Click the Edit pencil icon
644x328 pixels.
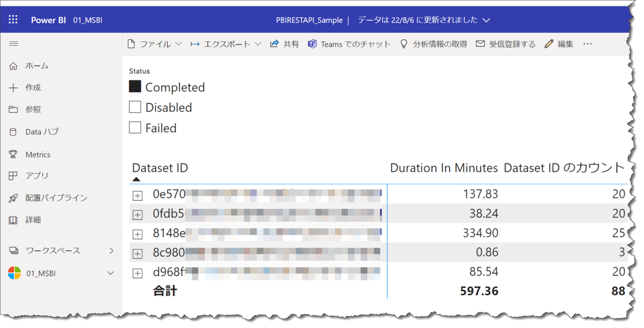tap(548, 44)
